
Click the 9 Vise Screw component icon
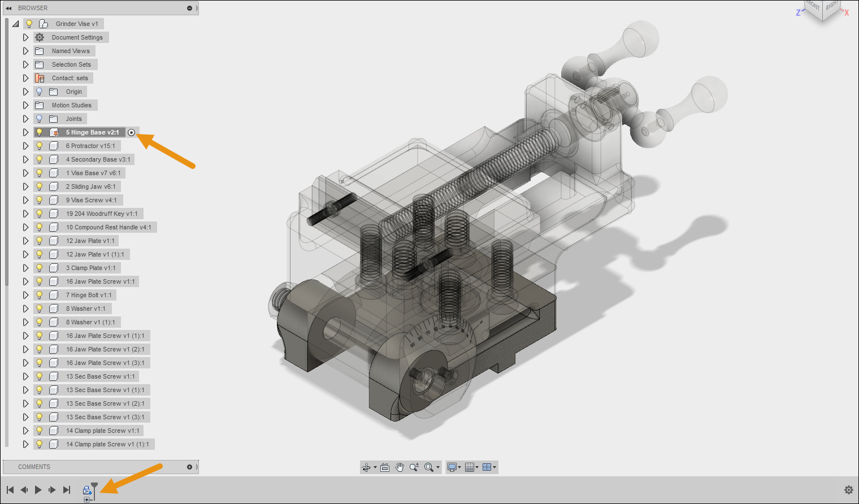click(x=54, y=200)
